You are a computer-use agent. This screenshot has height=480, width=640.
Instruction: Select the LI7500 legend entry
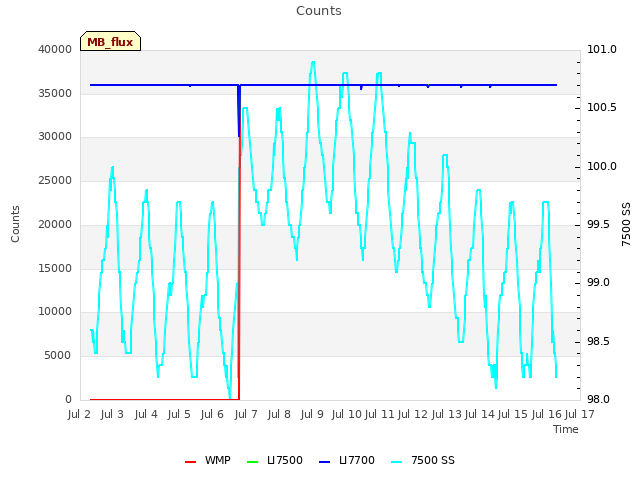[x=275, y=460]
